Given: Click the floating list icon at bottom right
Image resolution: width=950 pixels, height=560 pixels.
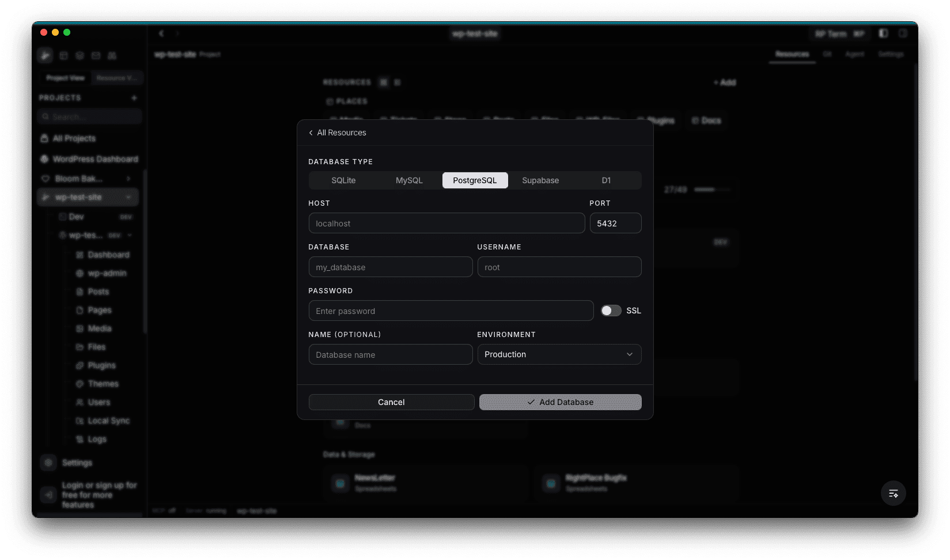Looking at the screenshot, I should point(894,493).
